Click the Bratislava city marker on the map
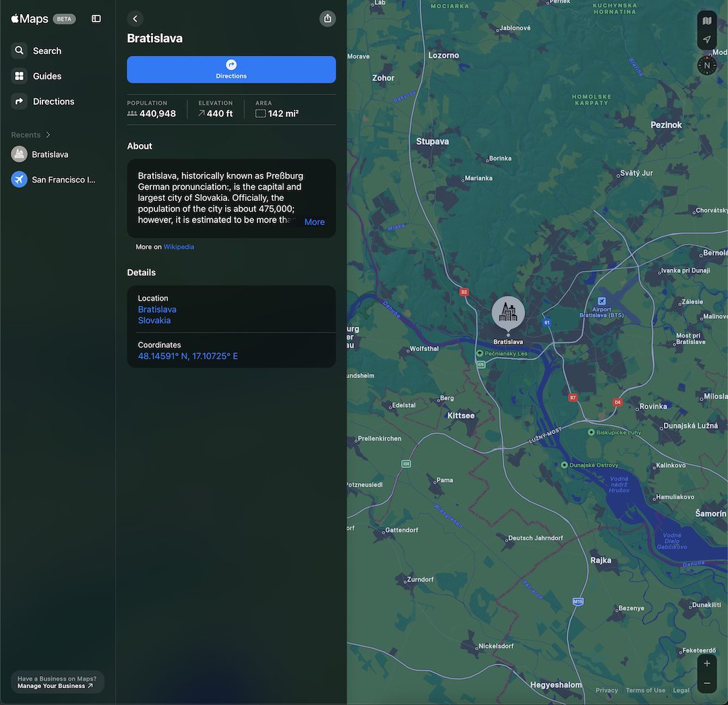Viewport: 728px width, 705px height. pyautogui.click(x=508, y=312)
